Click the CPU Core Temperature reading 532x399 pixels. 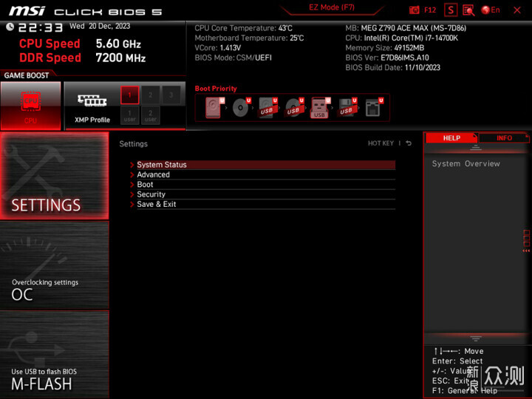tap(243, 28)
